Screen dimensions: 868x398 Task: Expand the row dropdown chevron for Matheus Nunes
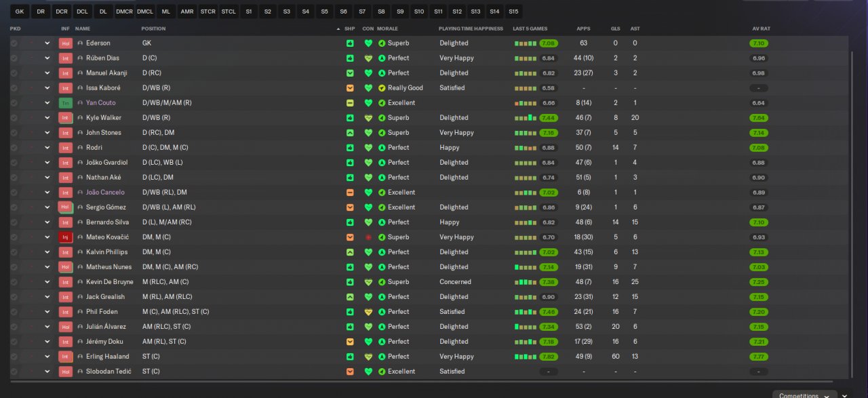point(47,267)
